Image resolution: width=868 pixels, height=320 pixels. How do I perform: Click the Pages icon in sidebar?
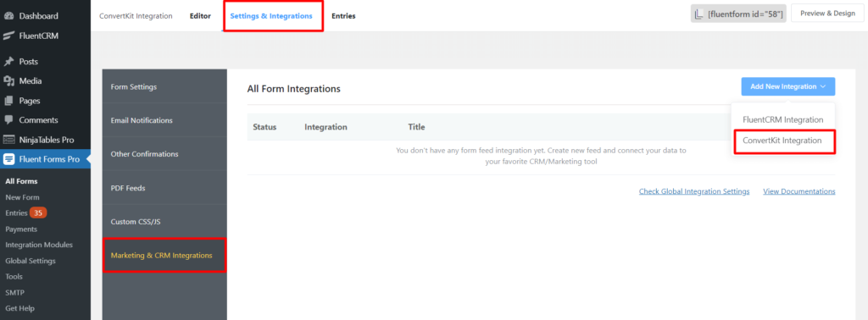point(8,101)
